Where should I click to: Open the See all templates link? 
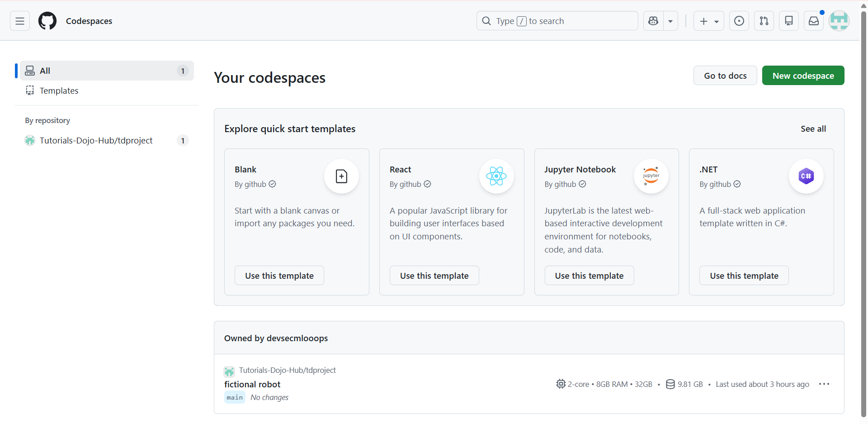point(813,129)
